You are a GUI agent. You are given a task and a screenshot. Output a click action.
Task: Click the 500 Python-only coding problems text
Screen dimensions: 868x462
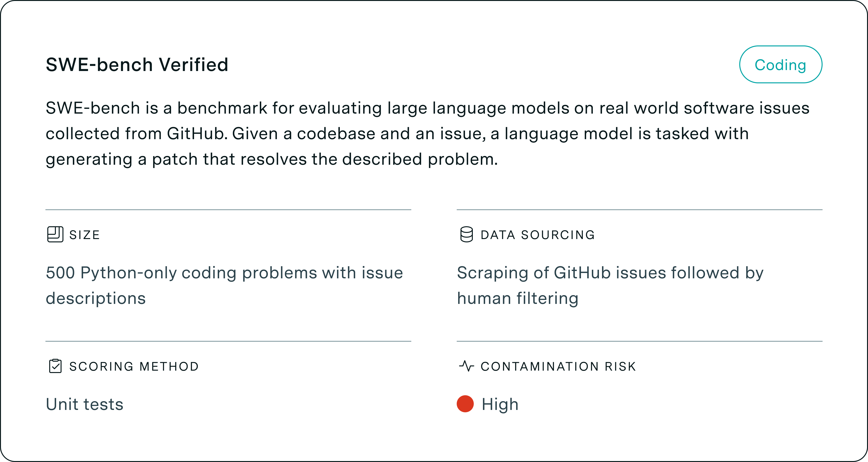[x=224, y=273]
